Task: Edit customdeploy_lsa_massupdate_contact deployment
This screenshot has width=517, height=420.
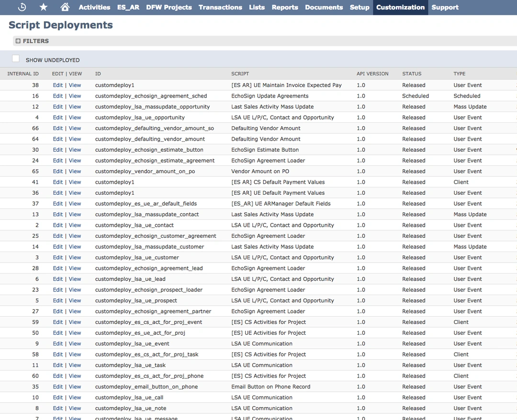Action: click(58, 214)
